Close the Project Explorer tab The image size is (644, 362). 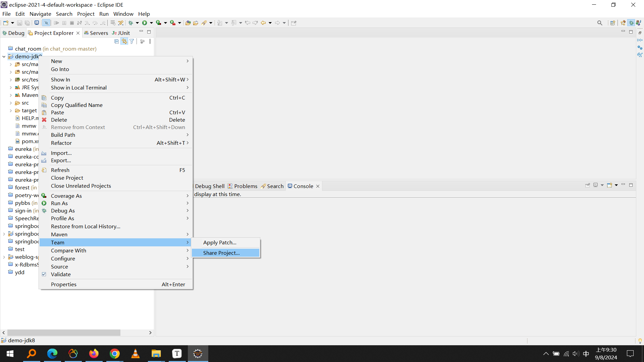click(x=78, y=33)
